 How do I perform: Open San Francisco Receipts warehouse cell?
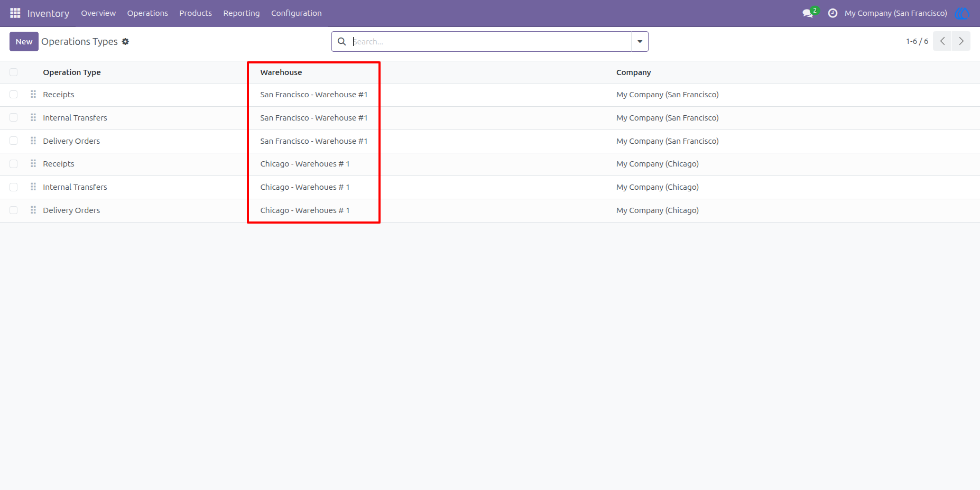(x=313, y=95)
